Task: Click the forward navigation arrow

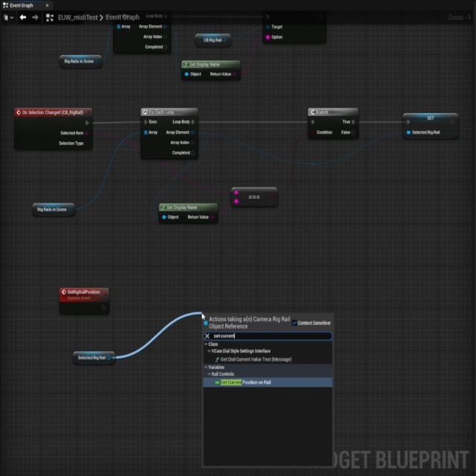Action: coord(35,17)
